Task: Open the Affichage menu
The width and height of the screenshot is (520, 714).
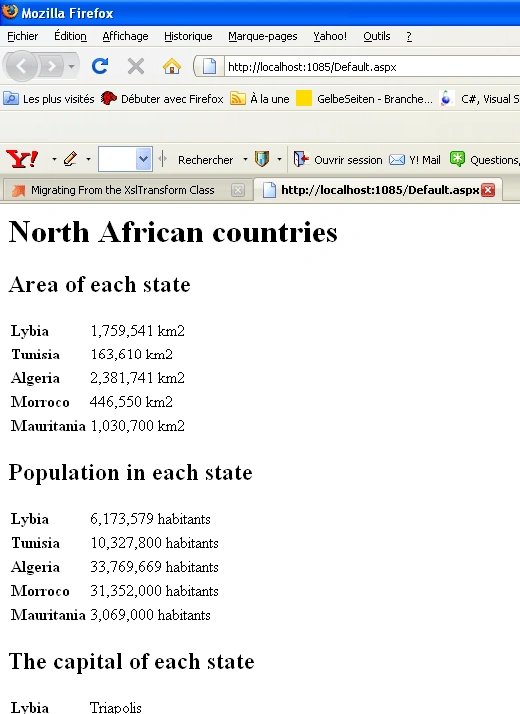Action: (x=125, y=36)
